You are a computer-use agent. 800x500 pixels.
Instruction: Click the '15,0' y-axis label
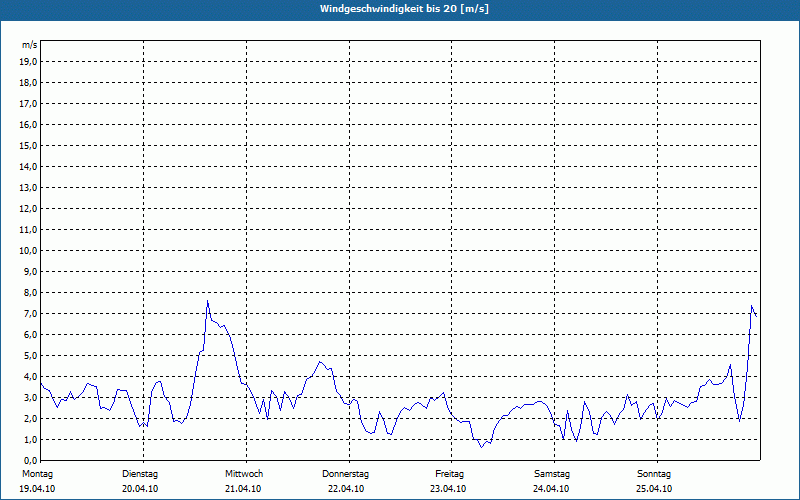(x=29, y=145)
